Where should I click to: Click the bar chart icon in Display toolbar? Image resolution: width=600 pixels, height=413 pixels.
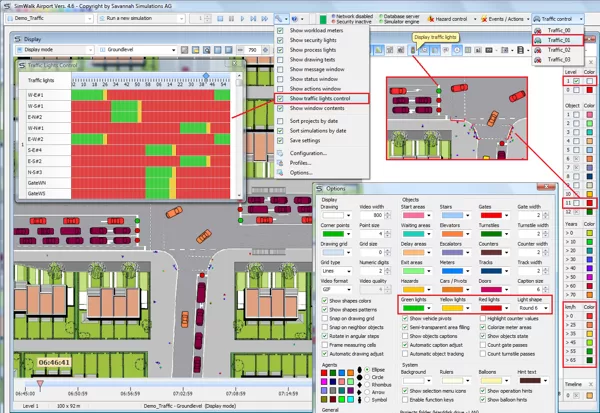(x=478, y=50)
